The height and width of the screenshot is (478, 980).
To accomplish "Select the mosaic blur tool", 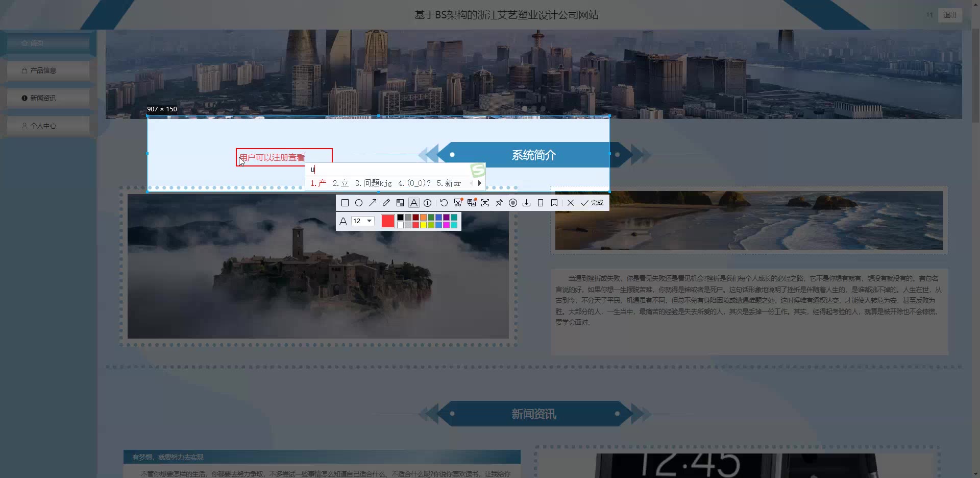I will 400,203.
